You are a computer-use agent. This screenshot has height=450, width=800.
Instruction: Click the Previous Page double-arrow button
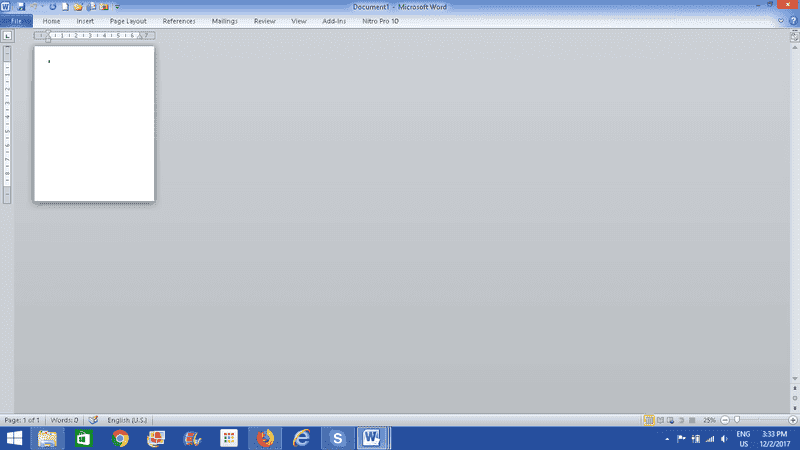coord(795,388)
